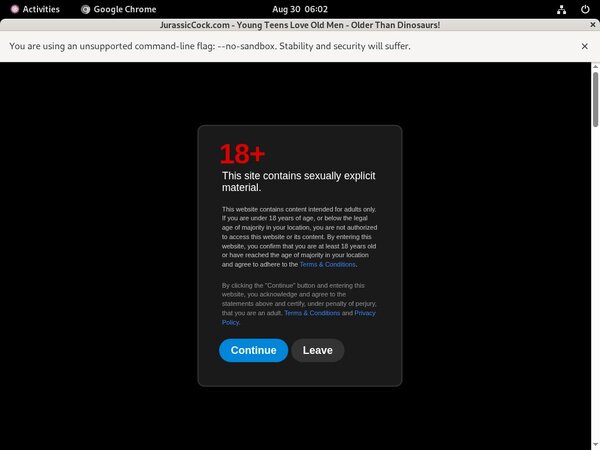Click the browser window title bar
600x450 pixels.
300,26
